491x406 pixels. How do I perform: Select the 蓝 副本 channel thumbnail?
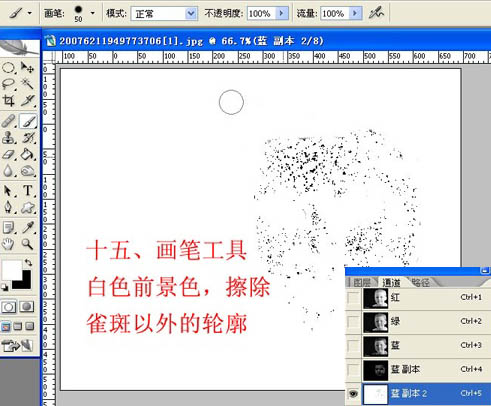(376, 370)
